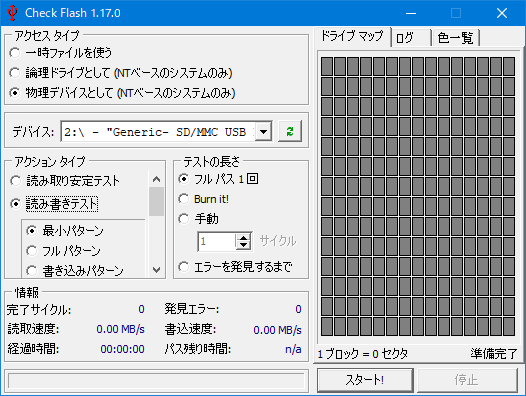Select フル パス 1回 test length
This screenshot has width=526, height=396.
[x=218, y=179]
